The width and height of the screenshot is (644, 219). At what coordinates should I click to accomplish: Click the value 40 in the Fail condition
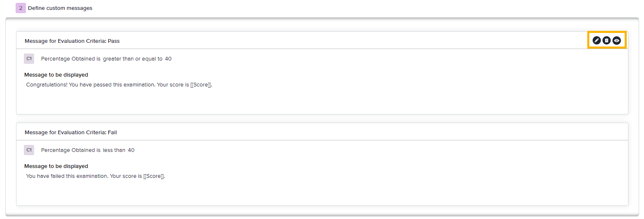tap(131, 150)
